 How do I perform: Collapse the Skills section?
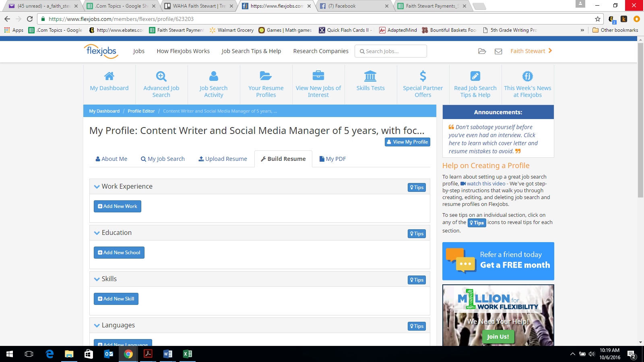(x=97, y=279)
